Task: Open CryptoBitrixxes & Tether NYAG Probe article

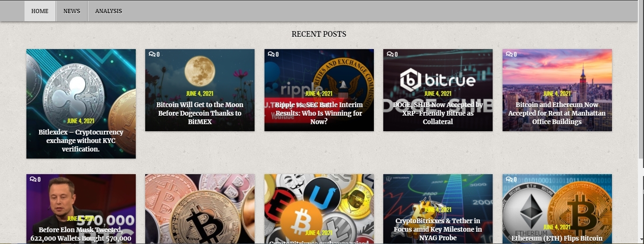Action: pos(438,229)
